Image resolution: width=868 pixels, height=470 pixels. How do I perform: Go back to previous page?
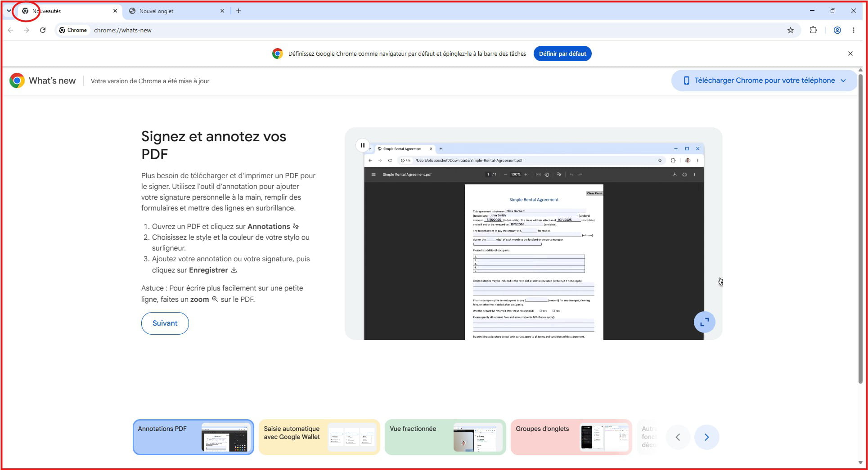10,30
